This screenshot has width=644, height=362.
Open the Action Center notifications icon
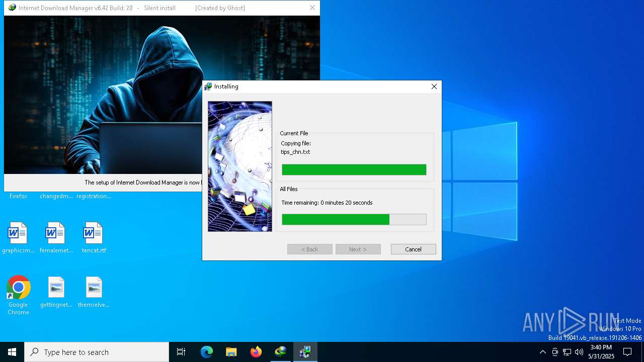[x=627, y=352]
